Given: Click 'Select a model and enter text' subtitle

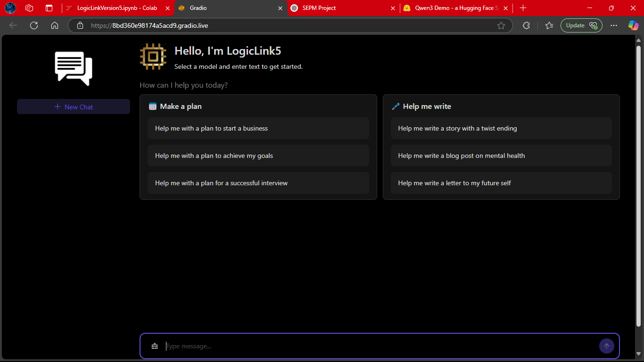Looking at the screenshot, I should point(239,66).
